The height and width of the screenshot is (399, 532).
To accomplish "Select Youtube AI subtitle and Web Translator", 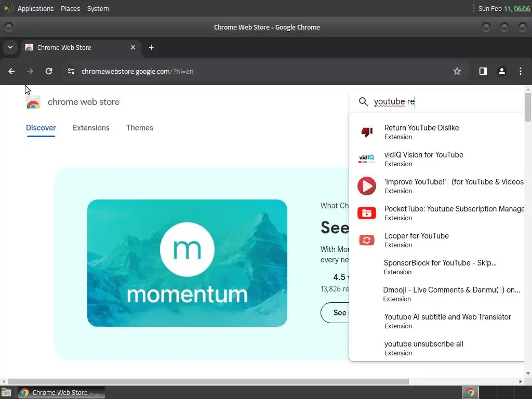I will click(x=437, y=321).
